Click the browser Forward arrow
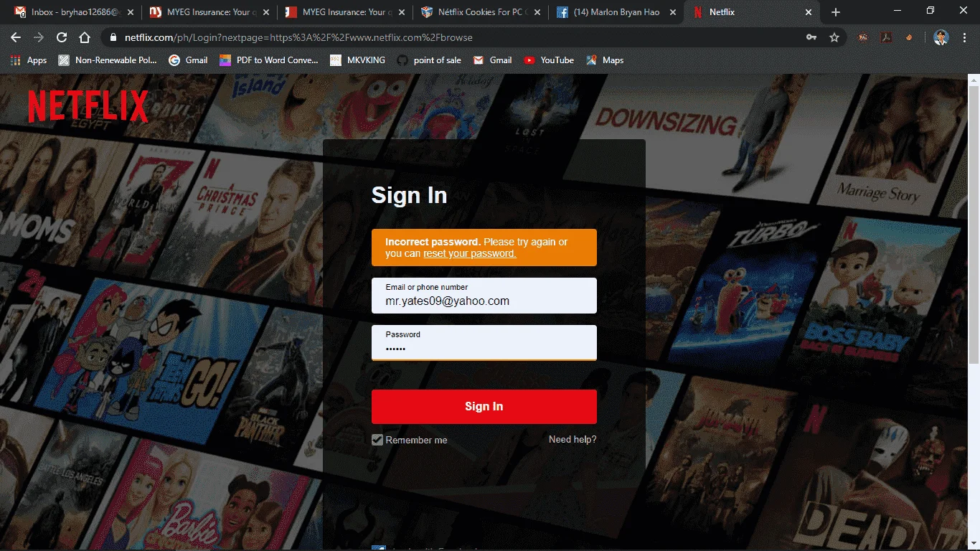 click(39, 37)
